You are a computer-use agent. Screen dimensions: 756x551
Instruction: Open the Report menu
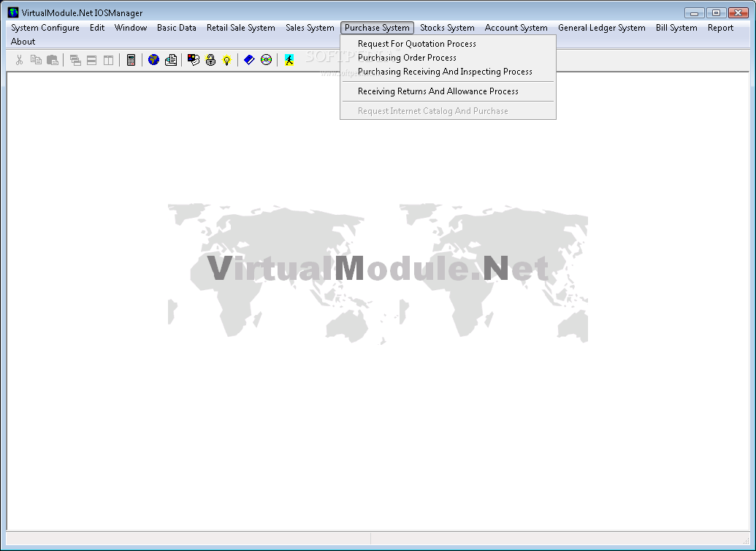coord(720,28)
